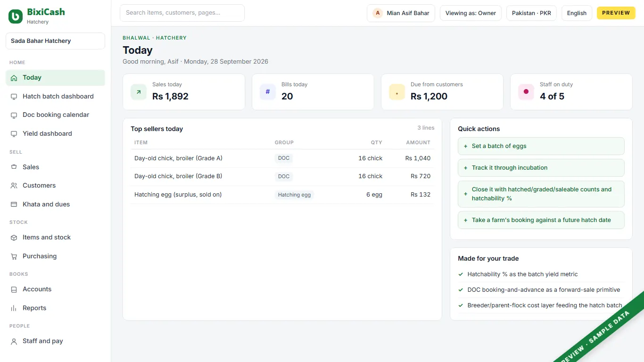Click the plus icon on Take a farm's booking

(466, 220)
